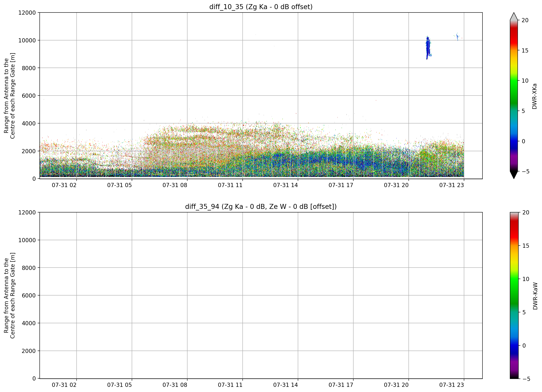Click the '15' tick on the DWR-XKa colorbar
The height and width of the screenshot is (392, 542).
point(525,51)
